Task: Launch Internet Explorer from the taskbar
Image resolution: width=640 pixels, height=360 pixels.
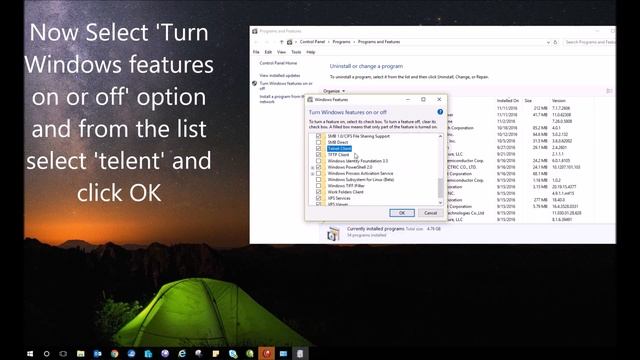Action: (182, 353)
